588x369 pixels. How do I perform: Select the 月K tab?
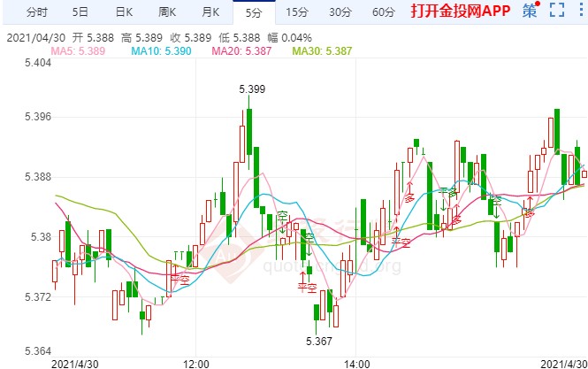(210, 12)
